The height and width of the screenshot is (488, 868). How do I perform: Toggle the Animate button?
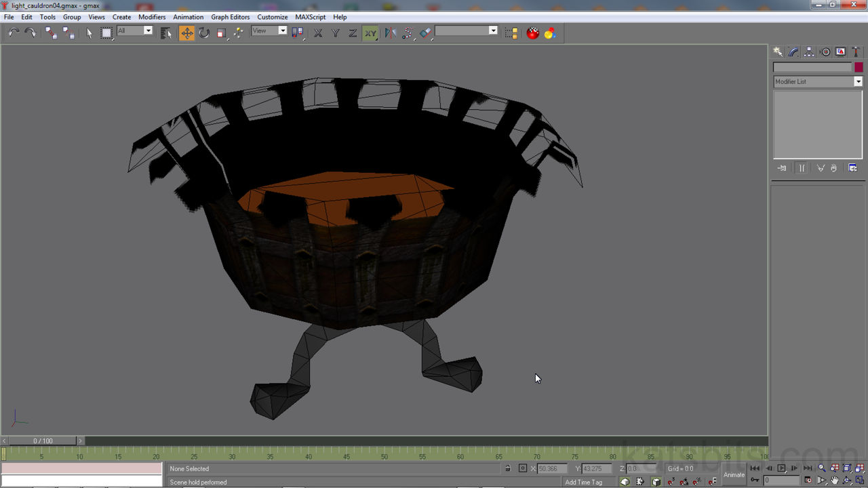pos(734,474)
